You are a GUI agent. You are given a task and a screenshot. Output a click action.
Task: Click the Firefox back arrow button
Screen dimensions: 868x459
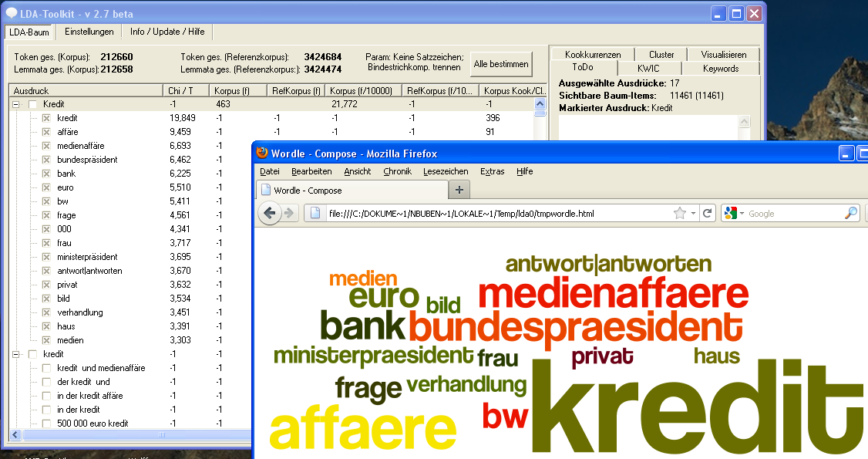coord(269,213)
